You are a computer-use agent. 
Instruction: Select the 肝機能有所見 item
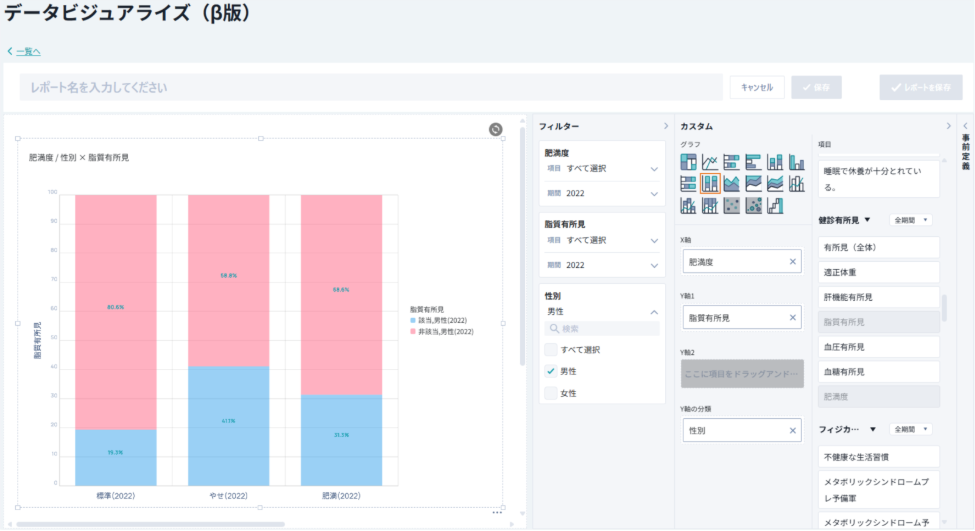[878, 297]
